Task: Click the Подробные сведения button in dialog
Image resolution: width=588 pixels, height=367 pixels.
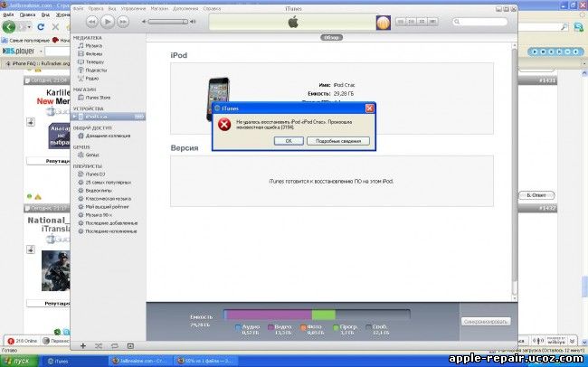Action: [338, 141]
